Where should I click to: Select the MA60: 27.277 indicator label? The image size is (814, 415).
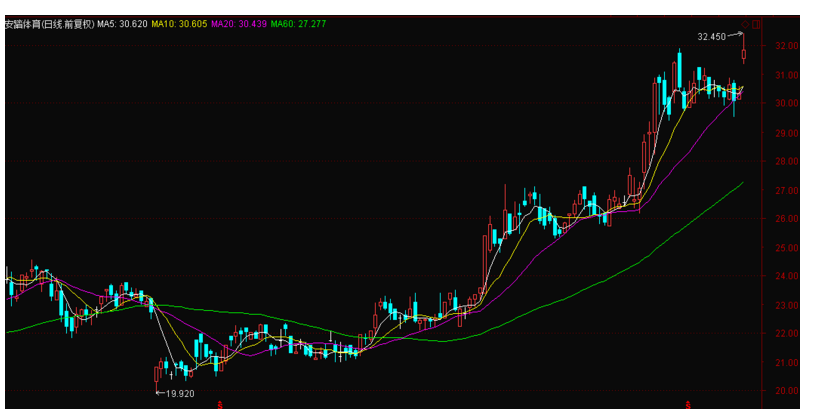click(299, 24)
